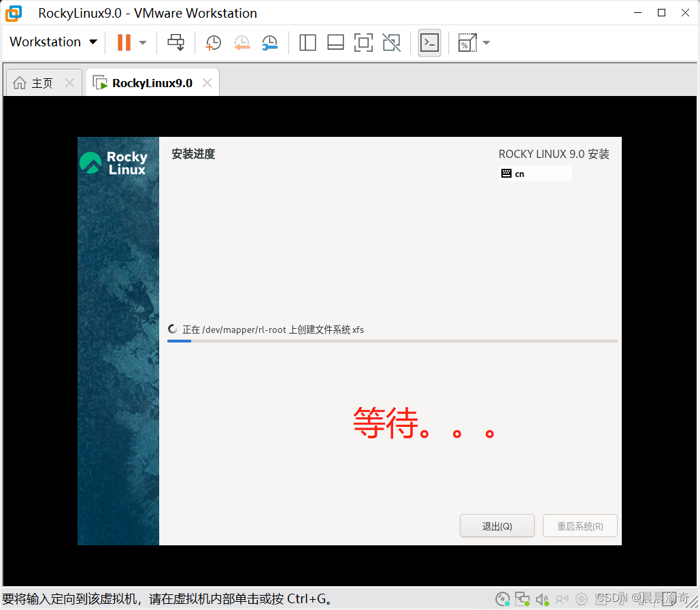
Task: Toggle the thumbnail bar view
Action: click(x=335, y=43)
